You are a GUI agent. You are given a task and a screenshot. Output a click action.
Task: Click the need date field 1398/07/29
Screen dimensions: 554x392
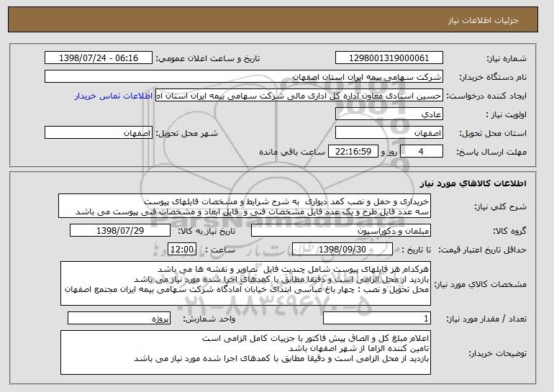pos(120,231)
